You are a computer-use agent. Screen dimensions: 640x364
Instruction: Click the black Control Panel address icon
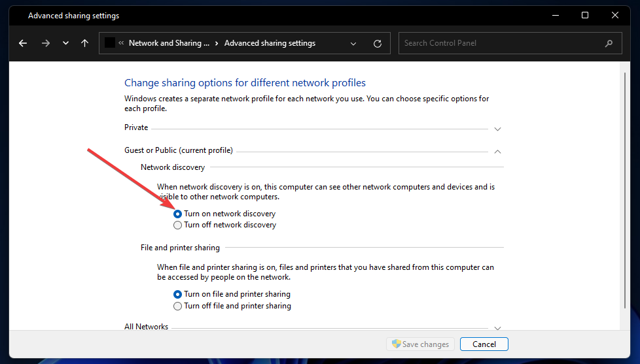(x=111, y=43)
